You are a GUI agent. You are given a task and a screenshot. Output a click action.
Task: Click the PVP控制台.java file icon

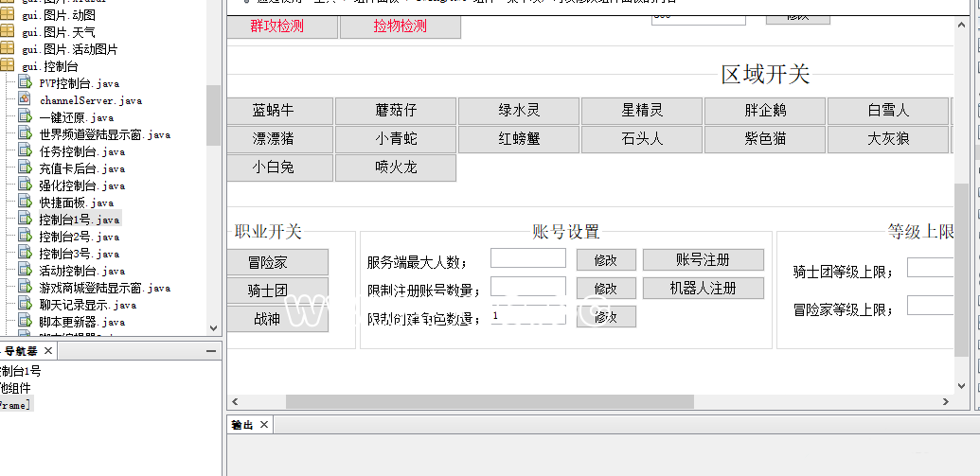click(x=25, y=83)
